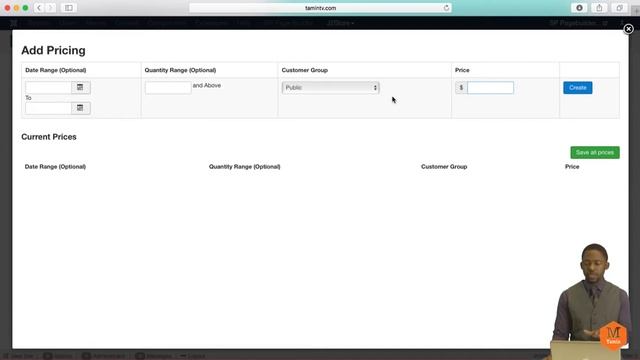
Task: Open the Safari downloads icon
Action: [x=579, y=8]
